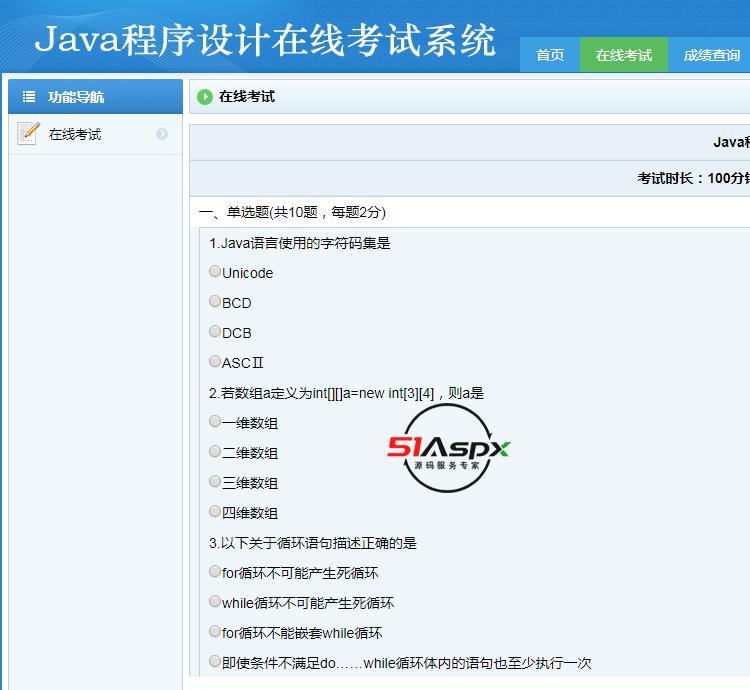This screenshot has width=750, height=690.
Task: Click the 一、单选题(共10题，每题2分) section heading
Action: [x=292, y=212]
